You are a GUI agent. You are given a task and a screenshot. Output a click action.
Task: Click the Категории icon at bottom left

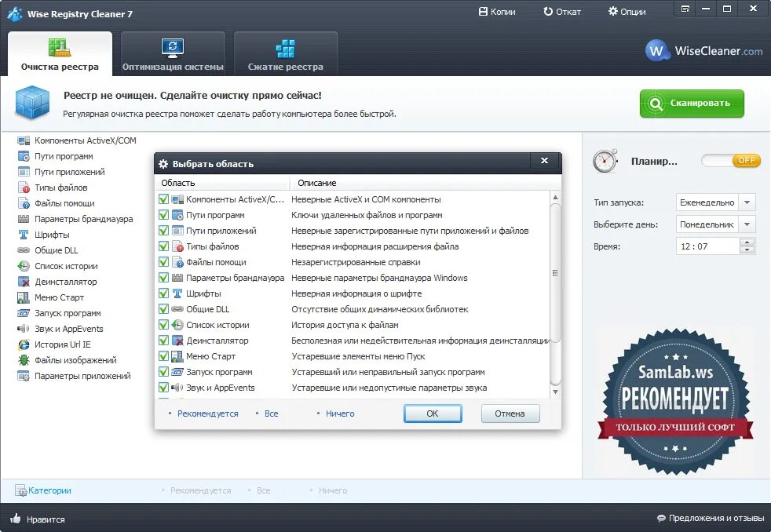(x=20, y=490)
